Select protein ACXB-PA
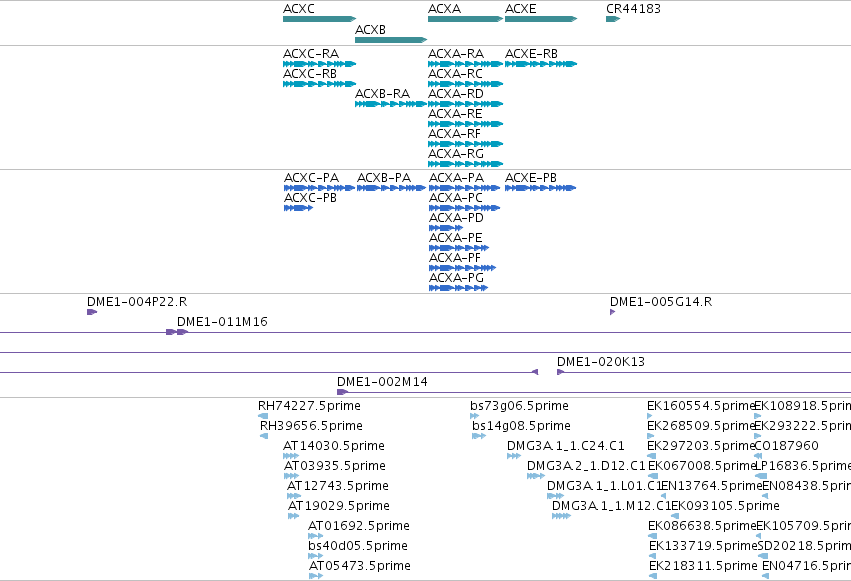Image resolution: width=851 pixels, height=581 pixels. pyautogui.click(x=391, y=188)
